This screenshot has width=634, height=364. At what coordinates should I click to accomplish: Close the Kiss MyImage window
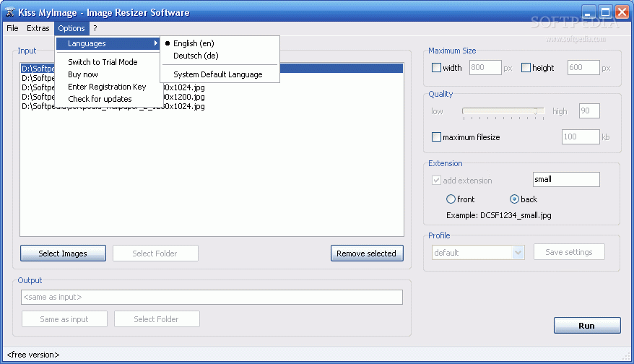click(622, 12)
